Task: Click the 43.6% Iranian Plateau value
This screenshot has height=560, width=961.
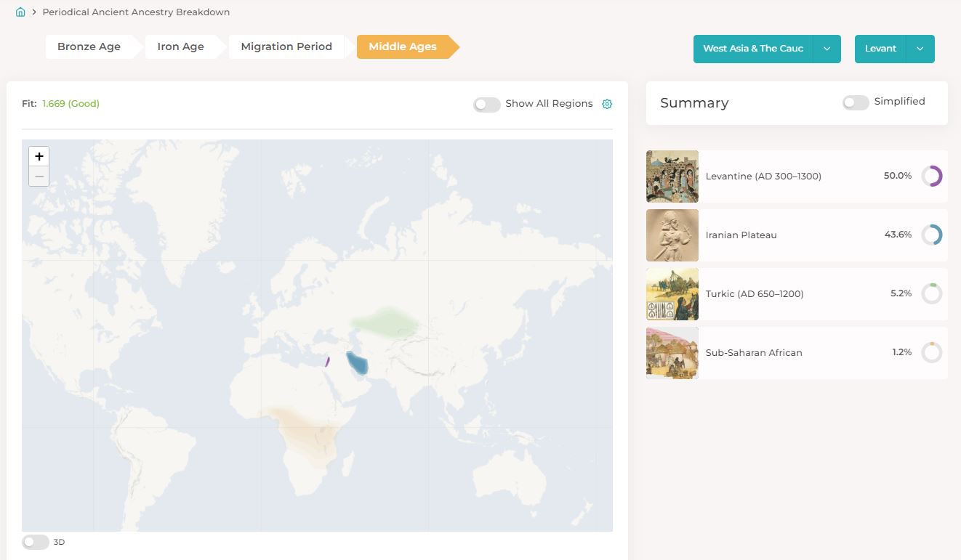Action: point(898,235)
